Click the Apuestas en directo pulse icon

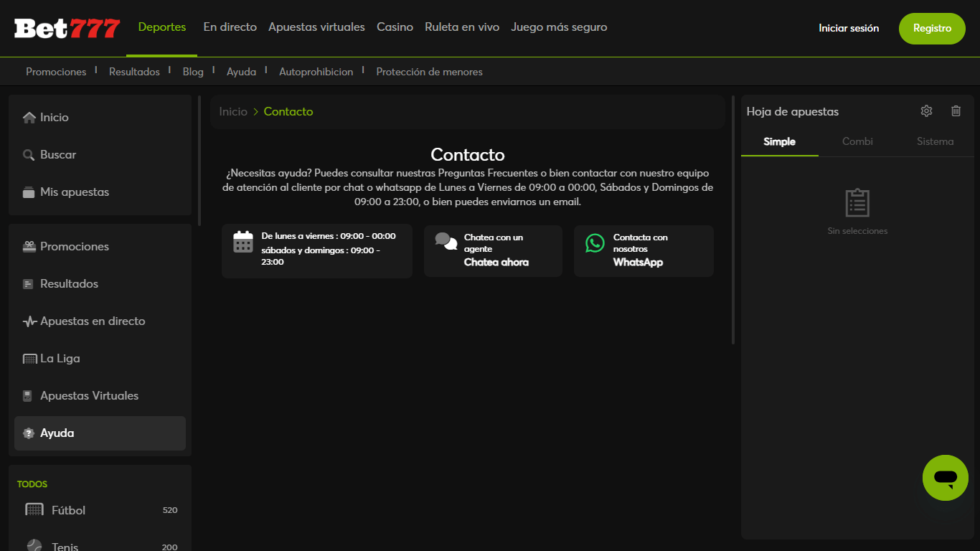(x=30, y=321)
